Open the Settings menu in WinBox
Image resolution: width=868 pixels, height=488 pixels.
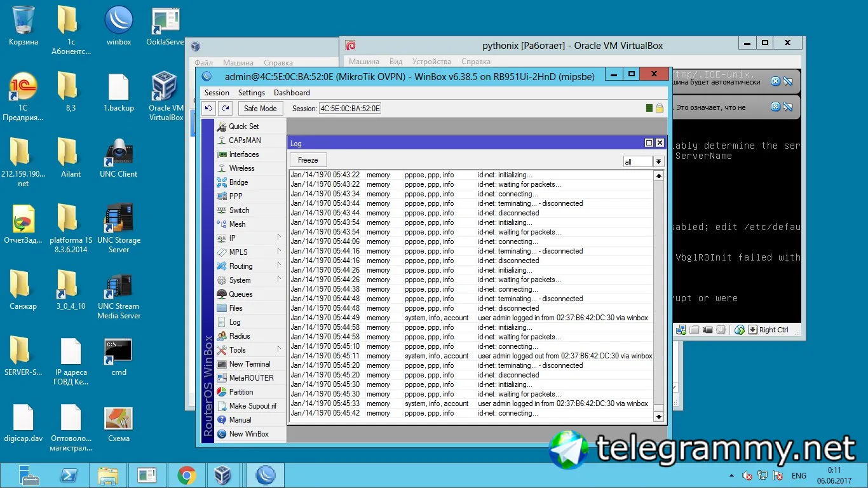(x=252, y=93)
